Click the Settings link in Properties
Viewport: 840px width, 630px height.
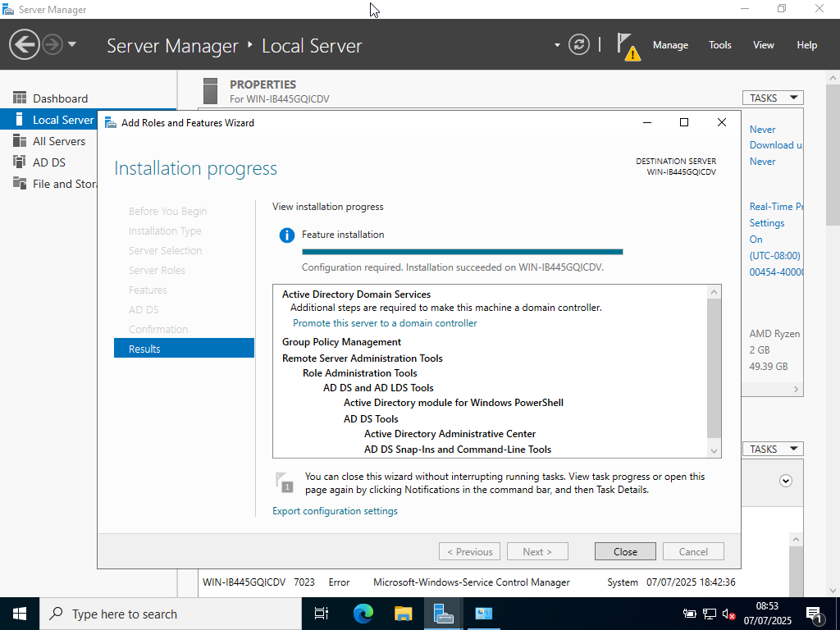click(767, 223)
